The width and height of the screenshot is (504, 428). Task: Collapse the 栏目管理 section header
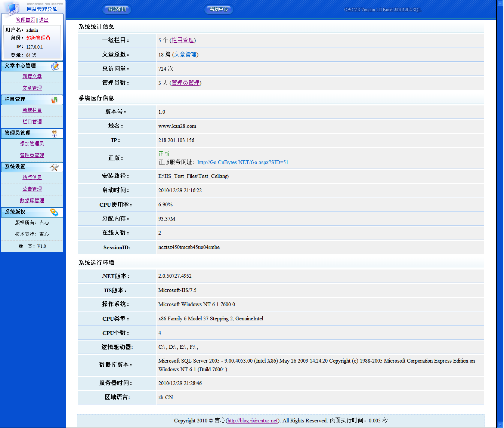pos(15,99)
